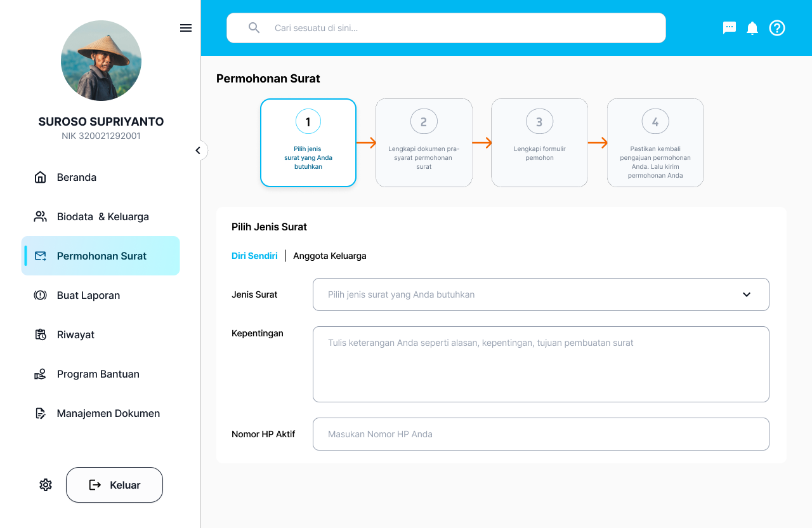Expand the Jenis Surat dropdown
Screen dimensions: 812x528
click(746, 294)
